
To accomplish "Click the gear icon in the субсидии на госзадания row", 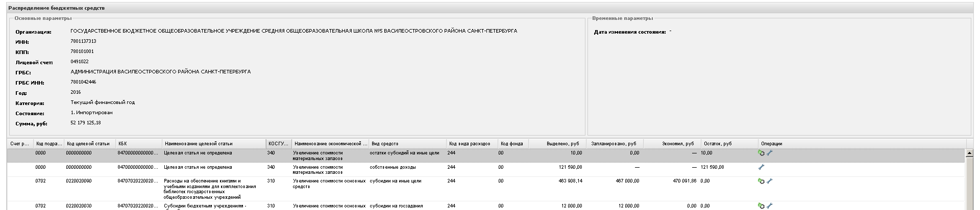I will tap(761, 205).
